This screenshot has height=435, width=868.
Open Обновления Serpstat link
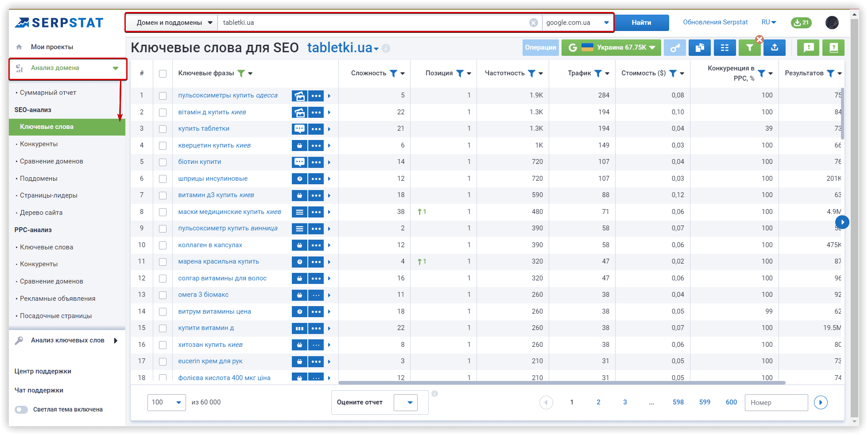pyautogui.click(x=715, y=23)
